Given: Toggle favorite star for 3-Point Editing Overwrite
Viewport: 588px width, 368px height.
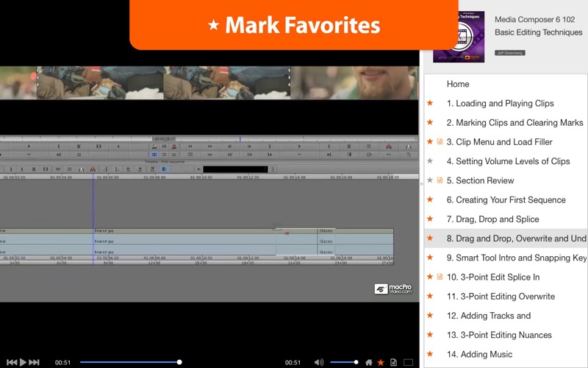Looking at the screenshot, I should point(430,296).
